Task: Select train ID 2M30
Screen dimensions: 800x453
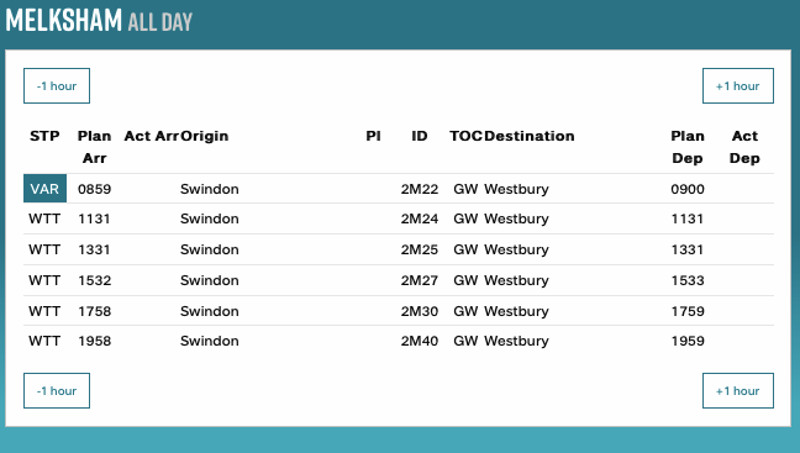Action: click(x=420, y=311)
